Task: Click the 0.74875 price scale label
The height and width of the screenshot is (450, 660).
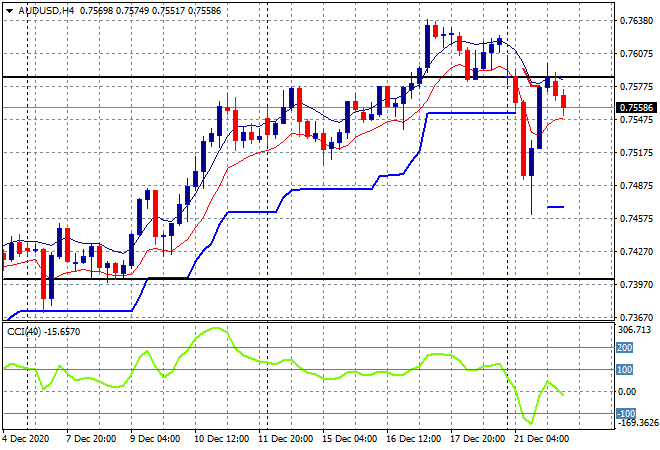Action: coord(636,186)
